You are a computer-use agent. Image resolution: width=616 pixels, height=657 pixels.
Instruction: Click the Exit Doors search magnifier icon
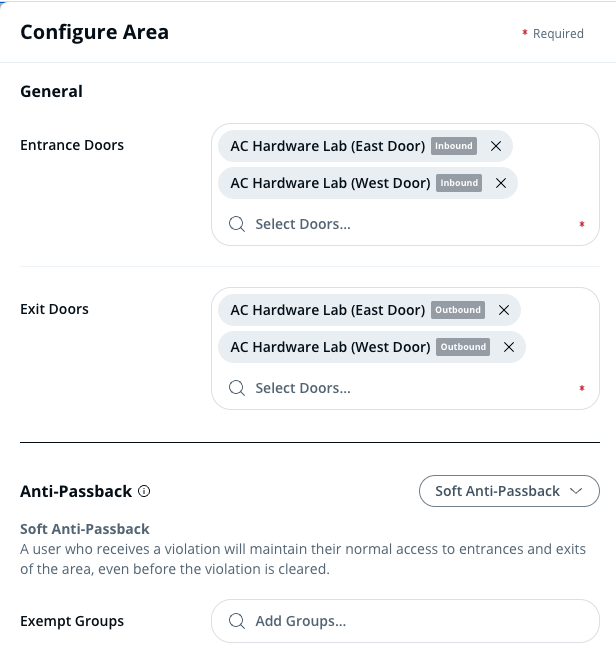237,388
